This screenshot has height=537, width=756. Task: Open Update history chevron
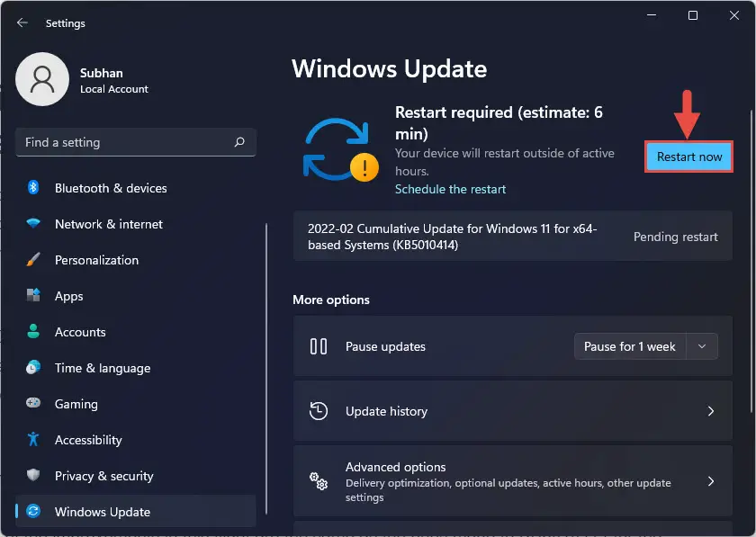(710, 411)
